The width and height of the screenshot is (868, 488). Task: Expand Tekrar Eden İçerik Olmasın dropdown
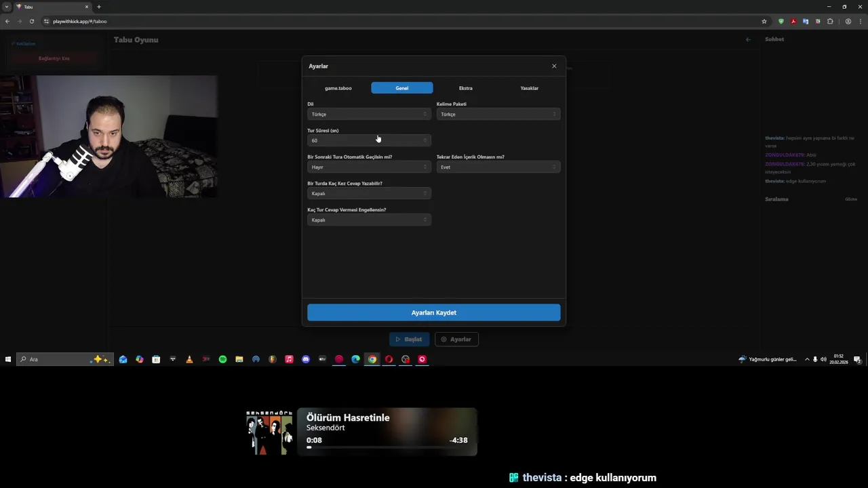pos(498,167)
